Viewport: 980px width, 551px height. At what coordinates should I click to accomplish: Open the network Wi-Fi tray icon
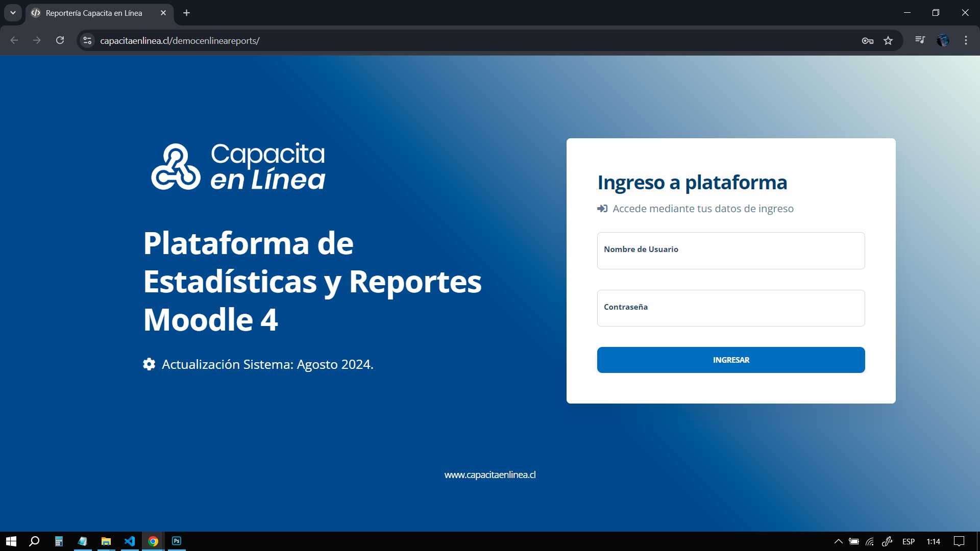click(x=870, y=541)
